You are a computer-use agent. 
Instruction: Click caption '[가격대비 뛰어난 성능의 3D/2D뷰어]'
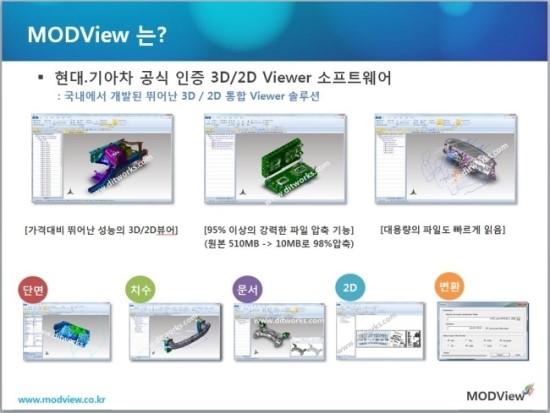point(101,230)
